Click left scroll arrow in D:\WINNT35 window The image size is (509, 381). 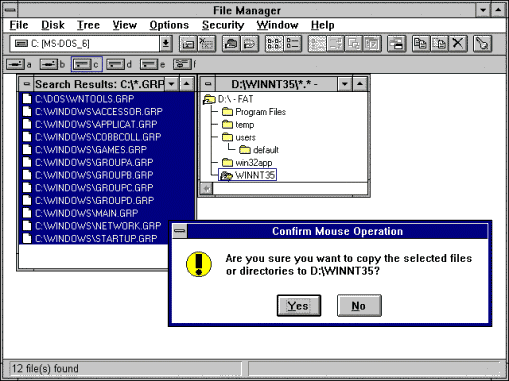point(206,189)
